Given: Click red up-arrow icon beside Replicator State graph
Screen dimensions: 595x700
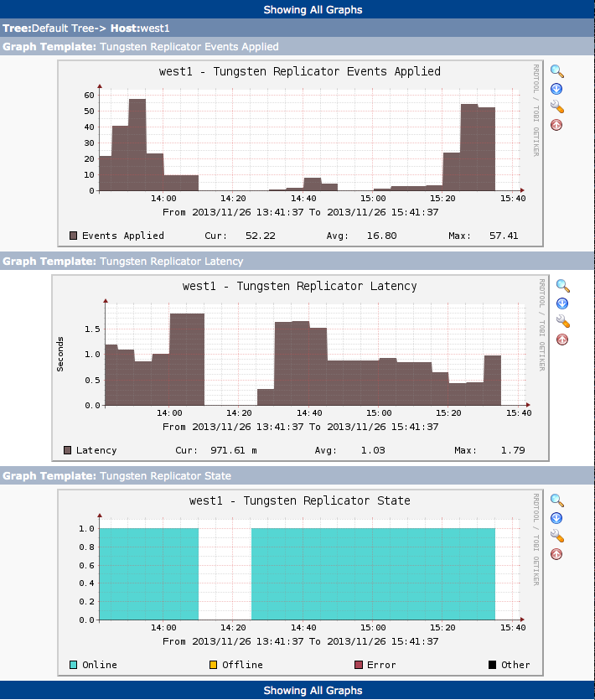Looking at the screenshot, I should point(556,554).
